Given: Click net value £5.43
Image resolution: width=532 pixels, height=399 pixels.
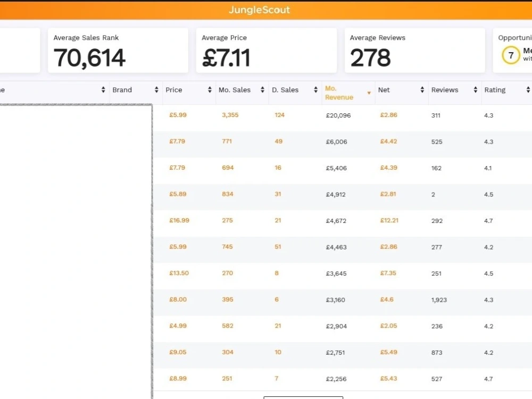Looking at the screenshot, I should [388, 379].
